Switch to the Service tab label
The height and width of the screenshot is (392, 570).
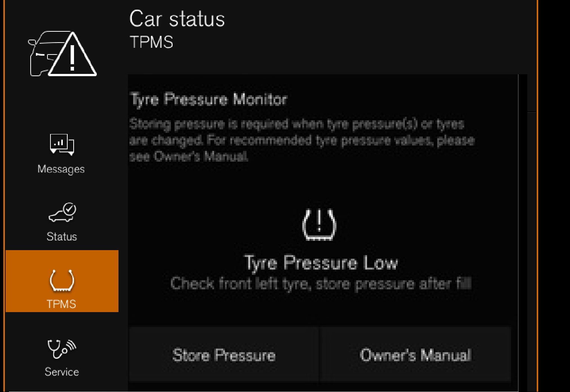tap(62, 372)
